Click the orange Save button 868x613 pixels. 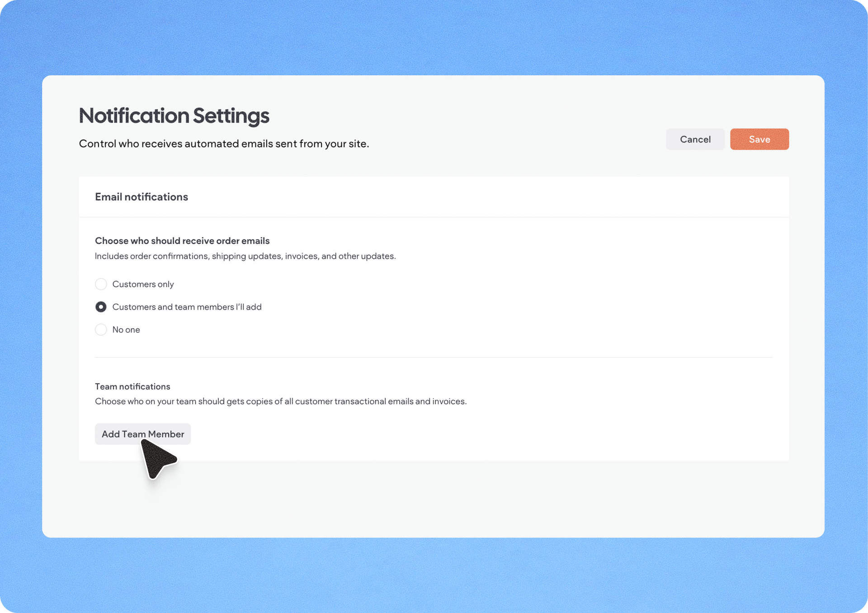point(759,139)
